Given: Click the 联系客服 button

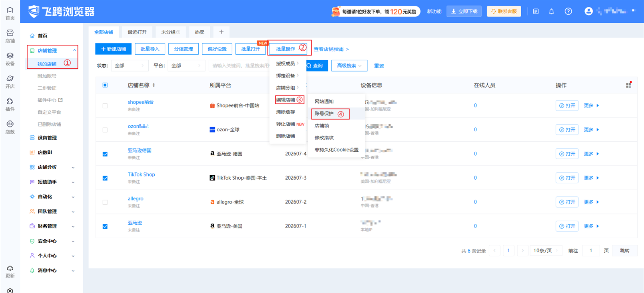Looking at the screenshot, I should click(x=504, y=12).
